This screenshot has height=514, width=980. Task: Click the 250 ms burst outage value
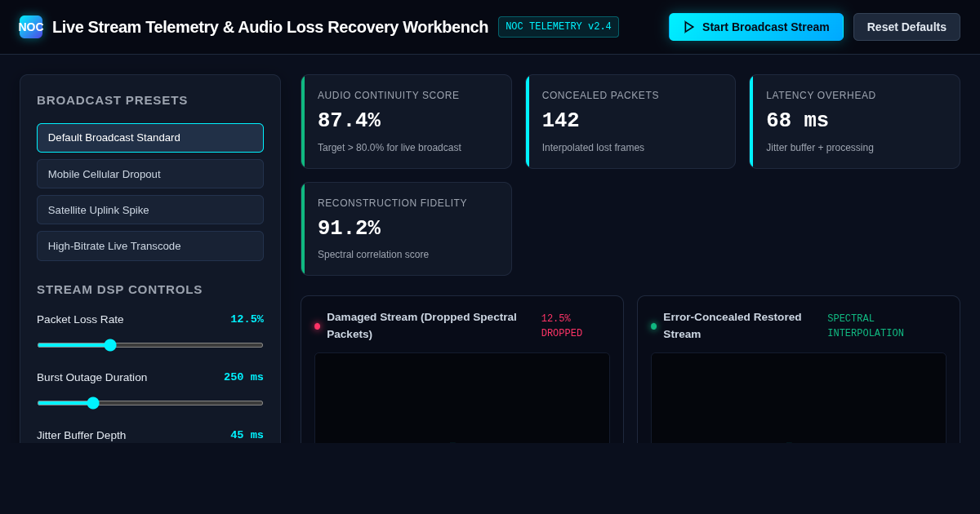point(243,377)
